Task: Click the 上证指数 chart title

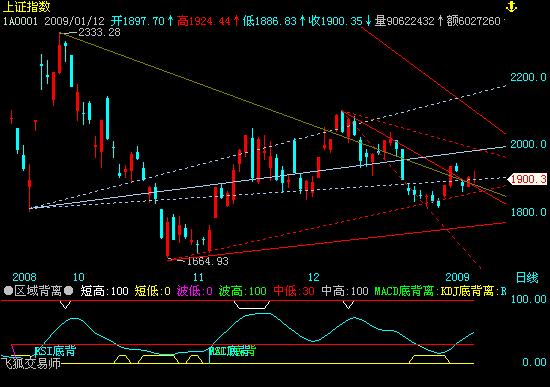Action: tap(27, 7)
